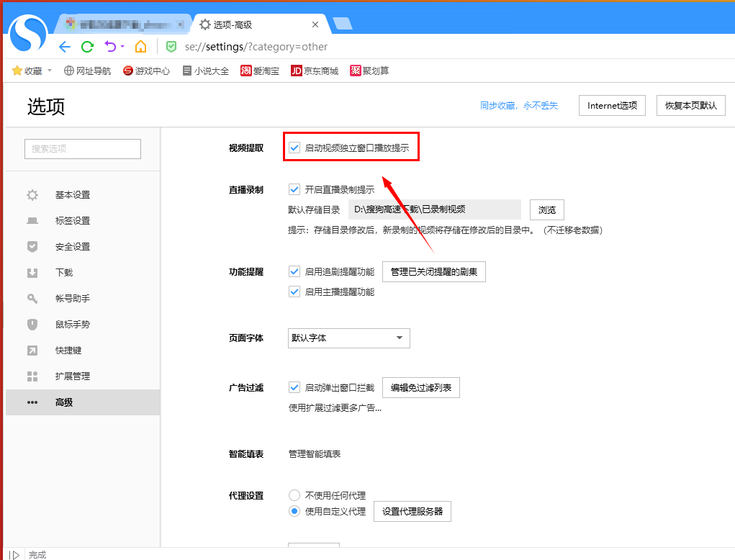The image size is (735, 560).
Task: Click the browser back arrow icon
Action: click(65, 47)
